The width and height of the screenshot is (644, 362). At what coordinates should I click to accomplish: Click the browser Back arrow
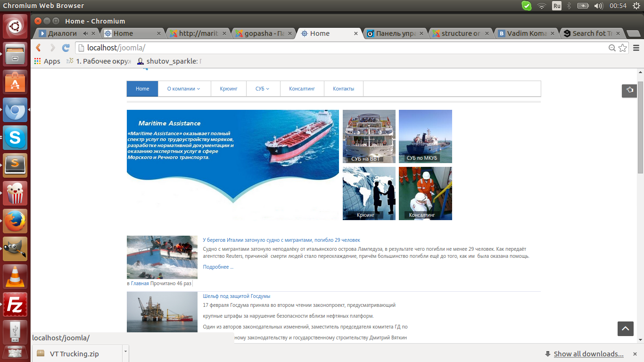39,48
